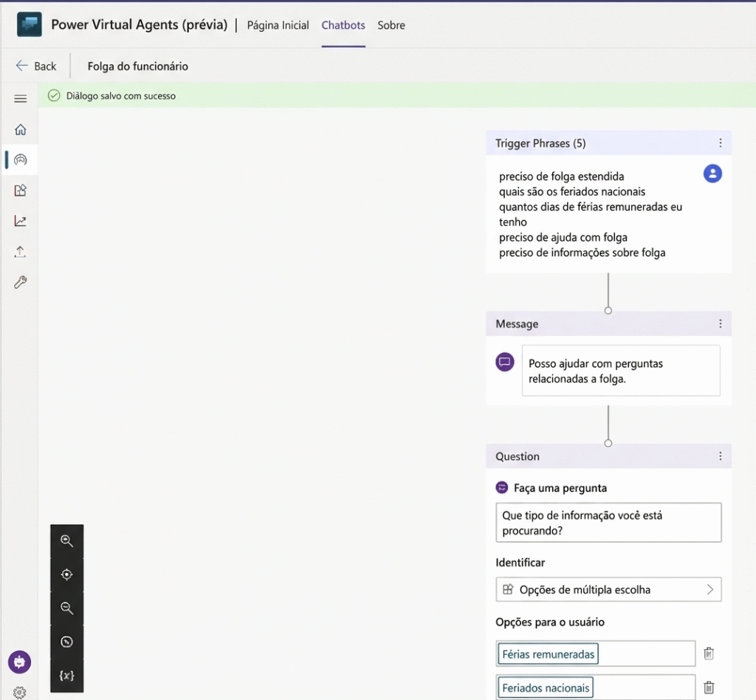Expand the Opções de múltipla escolha selector
The height and width of the screenshot is (700, 756).
point(710,589)
